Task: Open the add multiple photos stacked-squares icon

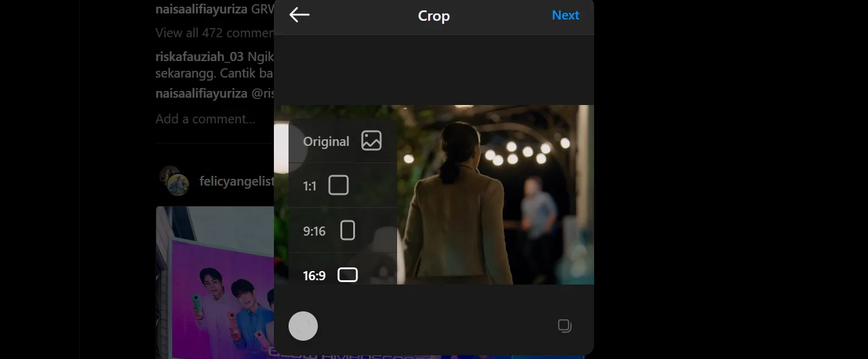Action: [565, 326]
